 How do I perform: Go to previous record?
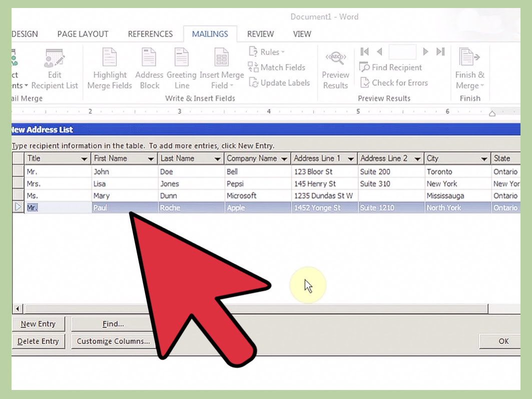(380, 52)
